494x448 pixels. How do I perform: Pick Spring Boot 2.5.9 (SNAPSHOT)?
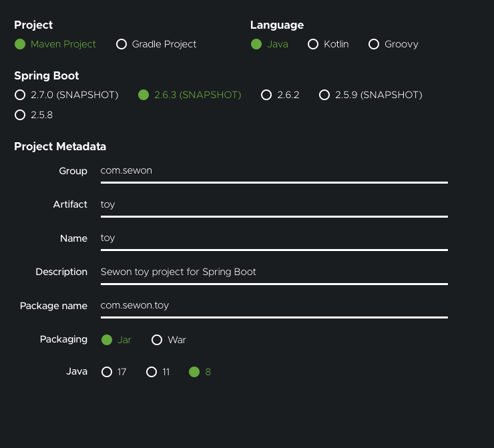click(x=324, y=95)
